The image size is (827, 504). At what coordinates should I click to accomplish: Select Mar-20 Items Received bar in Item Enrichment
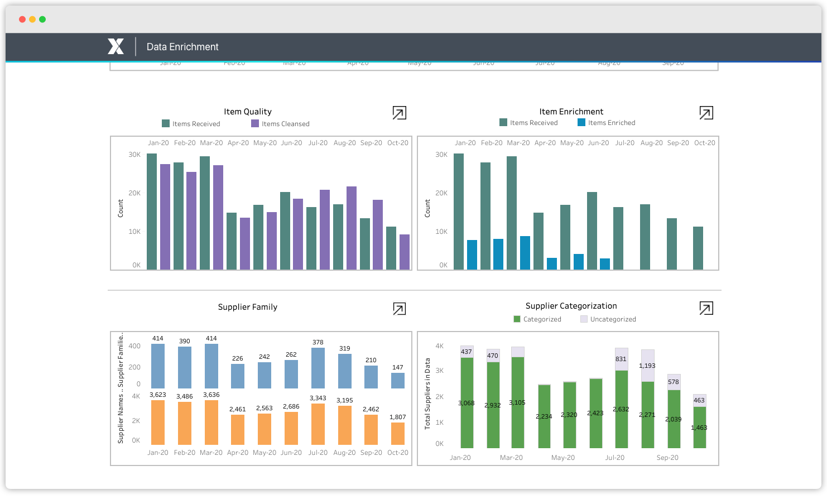(x=512, y=213)
